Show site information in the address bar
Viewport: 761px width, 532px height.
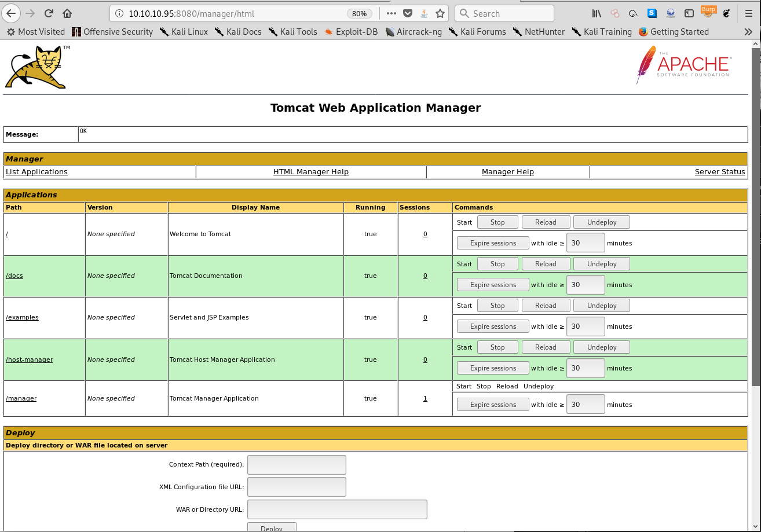(119, 13)
